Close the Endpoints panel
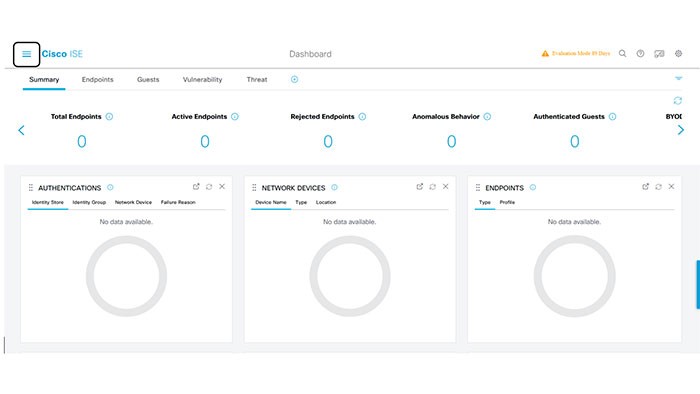Viewport: 700px width, 394px height. pyautogui.click(x=671, y=187)
